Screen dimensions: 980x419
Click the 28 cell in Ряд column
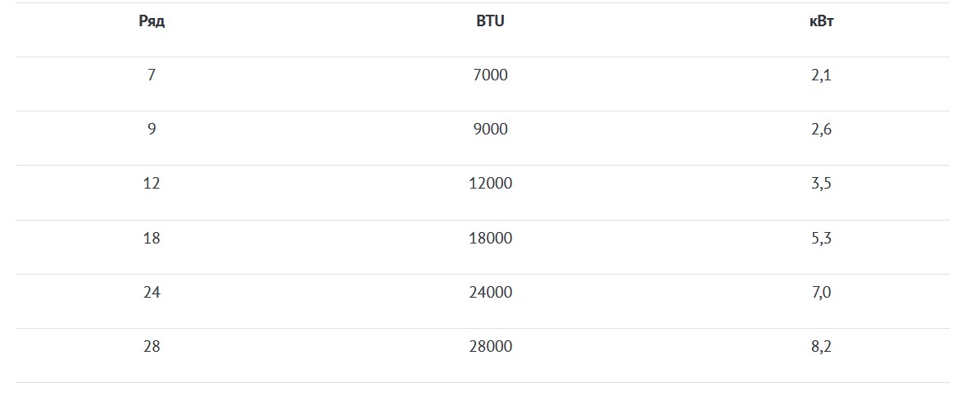[152, 347]
